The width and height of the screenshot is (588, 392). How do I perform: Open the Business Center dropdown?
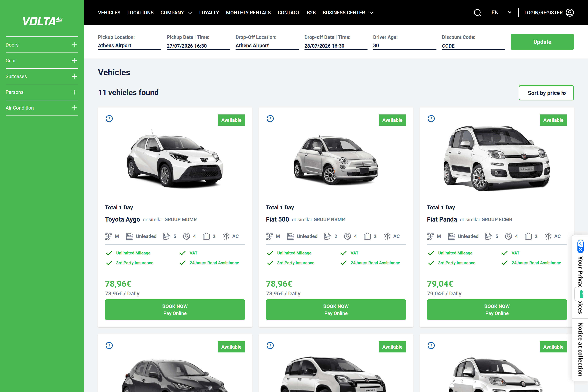coord(348,13)
